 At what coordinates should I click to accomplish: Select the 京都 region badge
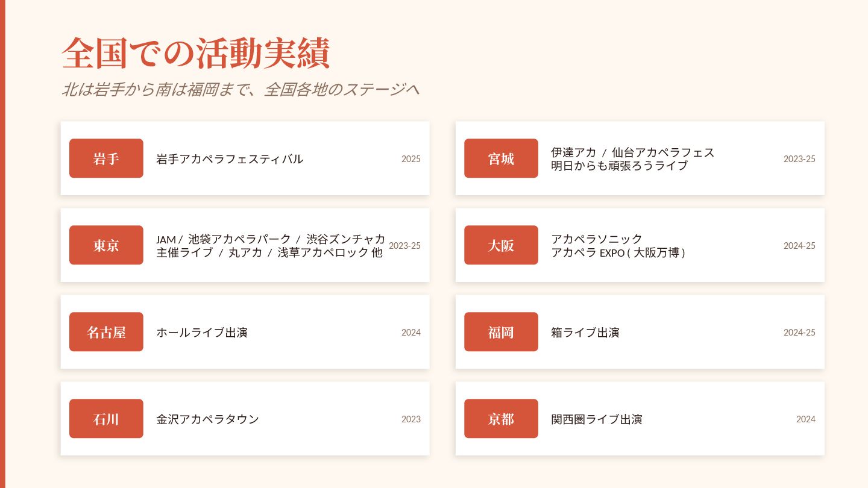pyautogui.click(x=501, y=419)
